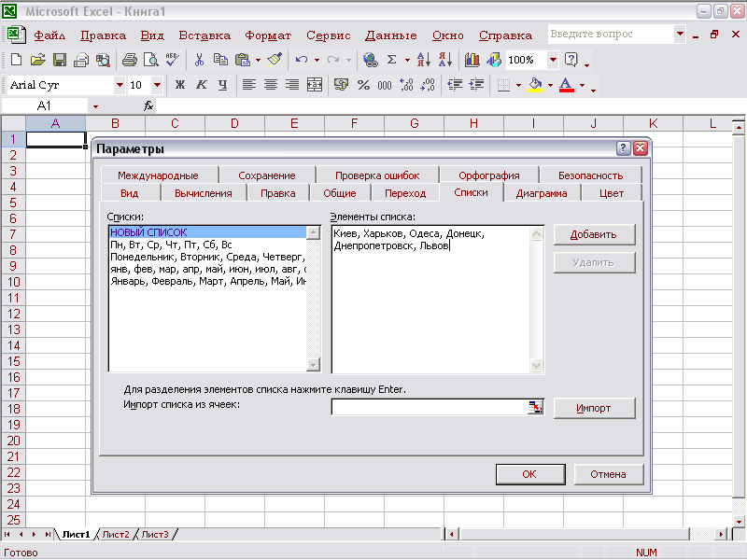Click the font color red A swatch

[x=567, y=85]
